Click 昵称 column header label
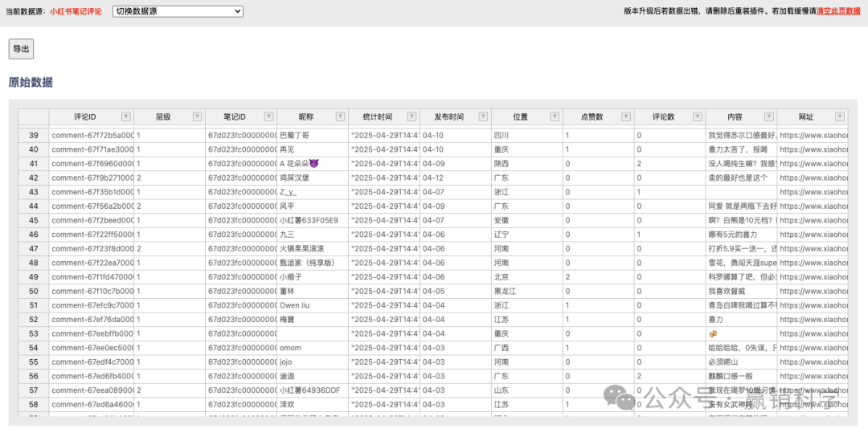 point(306,116)
